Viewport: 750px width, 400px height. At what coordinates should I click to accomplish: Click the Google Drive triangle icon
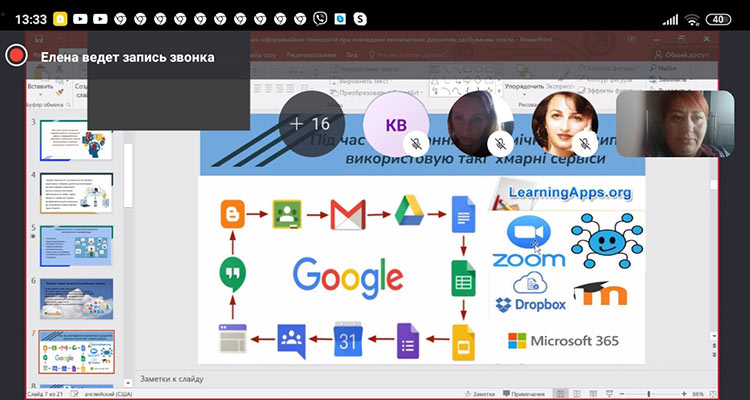point(409,210)
